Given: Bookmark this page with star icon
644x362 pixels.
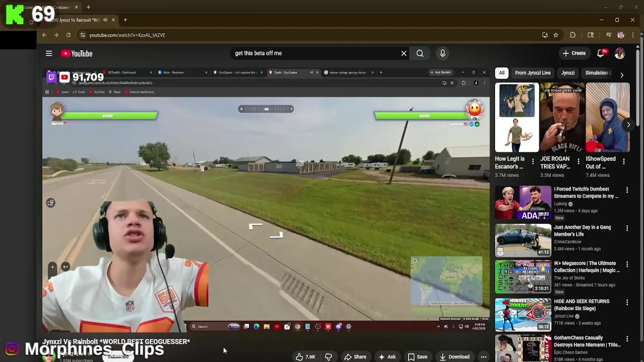Looking at the screenshot, I should [x=556, y=35].
